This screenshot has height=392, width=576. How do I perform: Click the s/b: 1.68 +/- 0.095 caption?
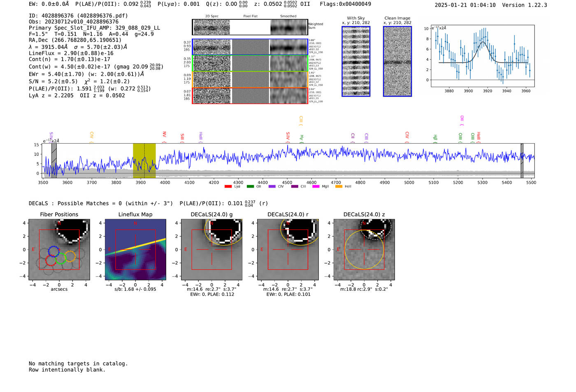[135, 289]
